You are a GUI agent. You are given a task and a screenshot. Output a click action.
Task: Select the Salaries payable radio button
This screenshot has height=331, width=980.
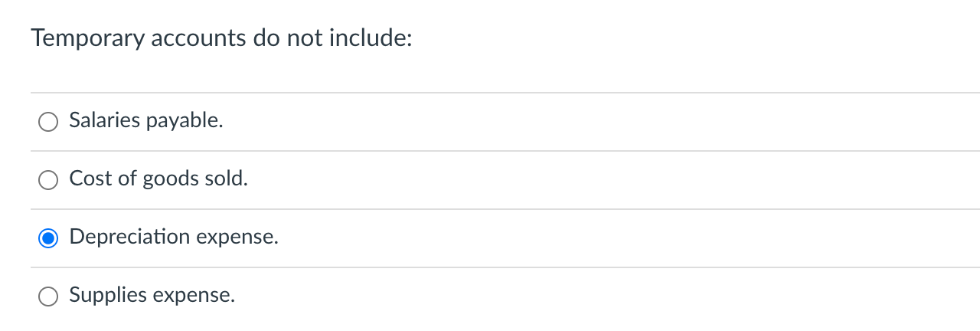tap(48, 122)
